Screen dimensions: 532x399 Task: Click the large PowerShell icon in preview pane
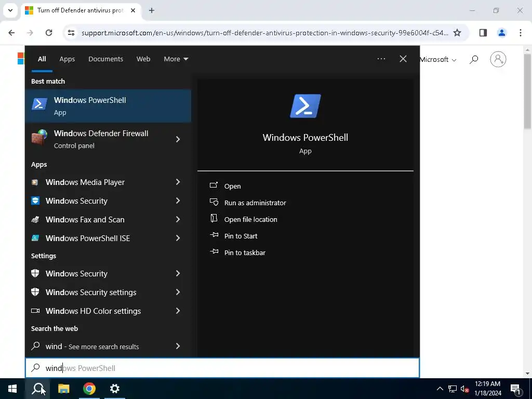(305, 106)
